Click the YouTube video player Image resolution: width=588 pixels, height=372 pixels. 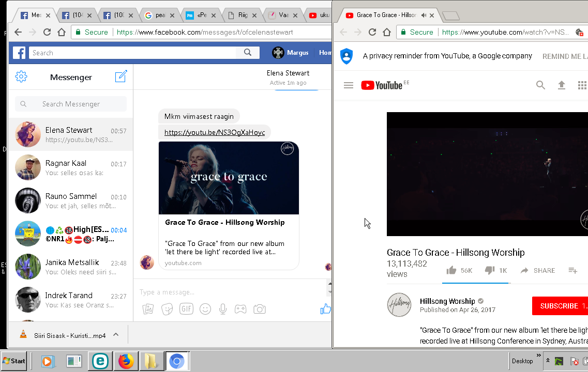[487, 174]
